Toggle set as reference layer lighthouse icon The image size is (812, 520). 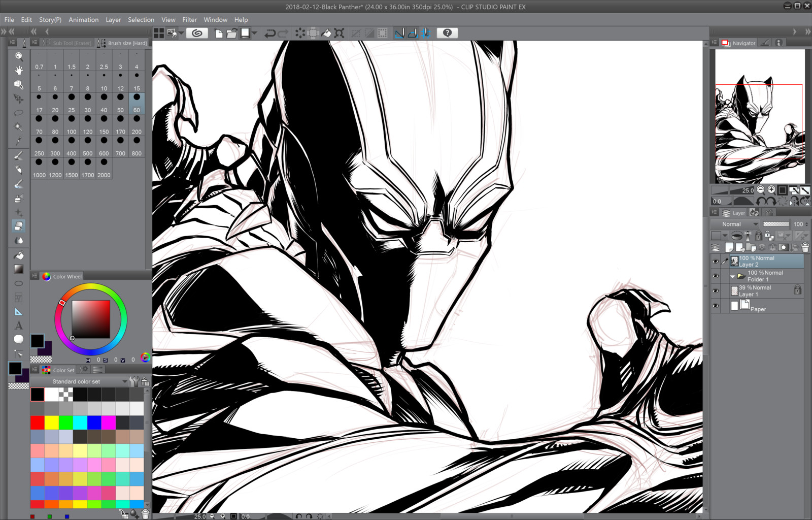[748, 236]
